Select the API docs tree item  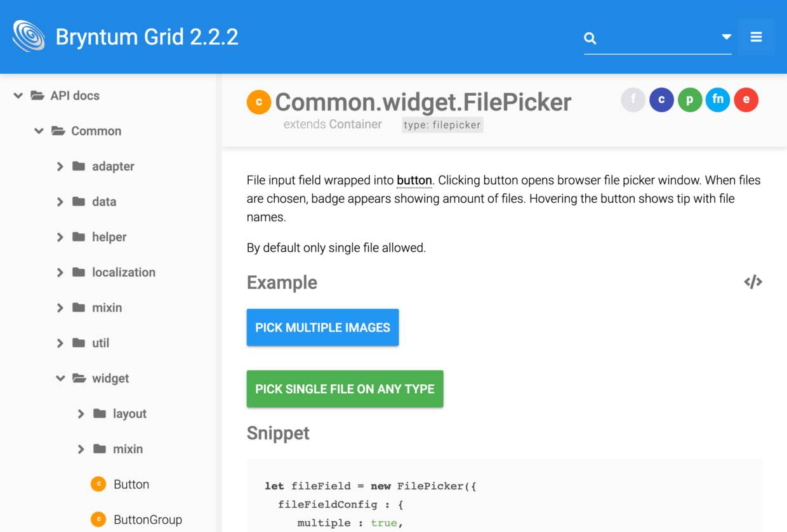pos(74,95)
